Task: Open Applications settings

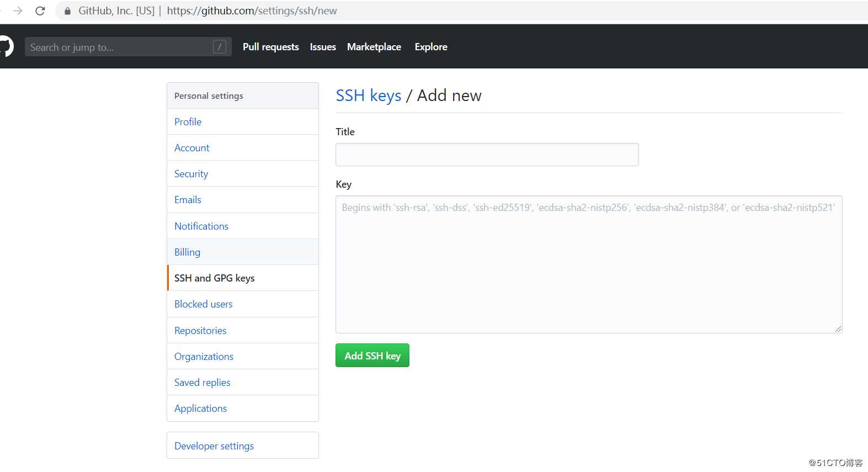Action: coord(243,408)
